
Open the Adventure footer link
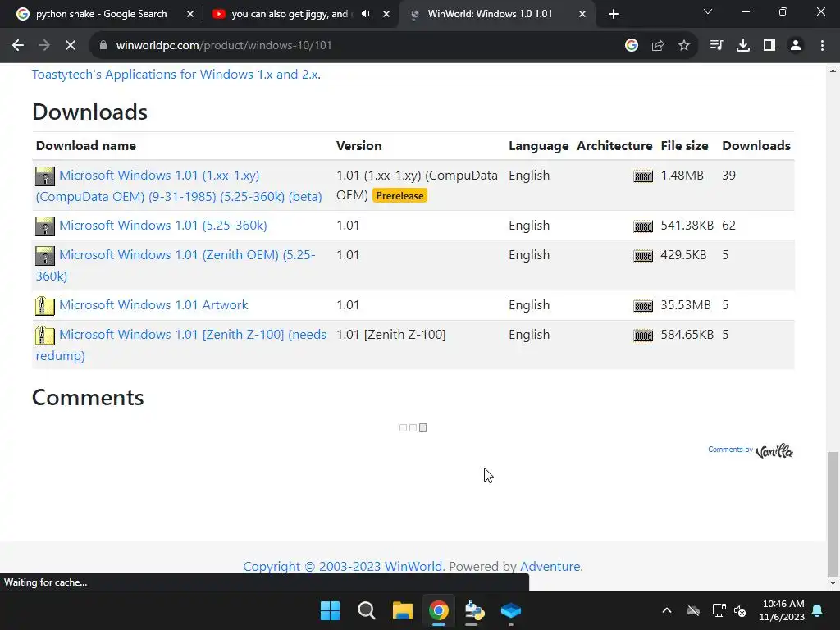point(550,566)
